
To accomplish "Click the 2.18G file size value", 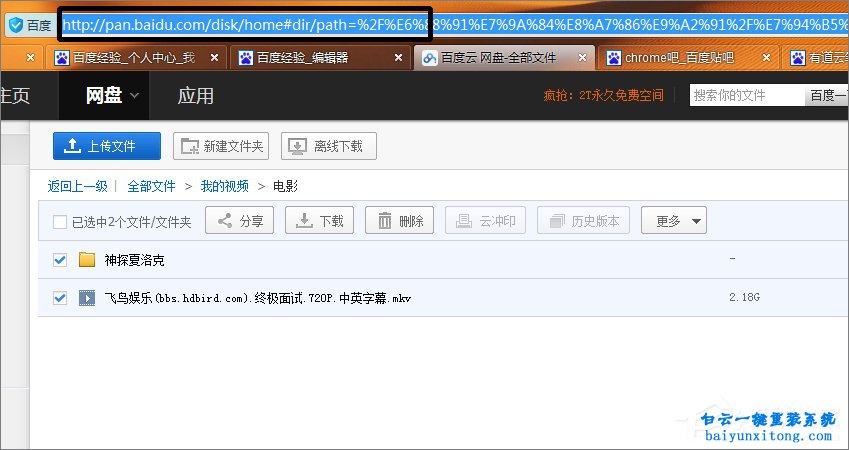I will pos(744,297).
